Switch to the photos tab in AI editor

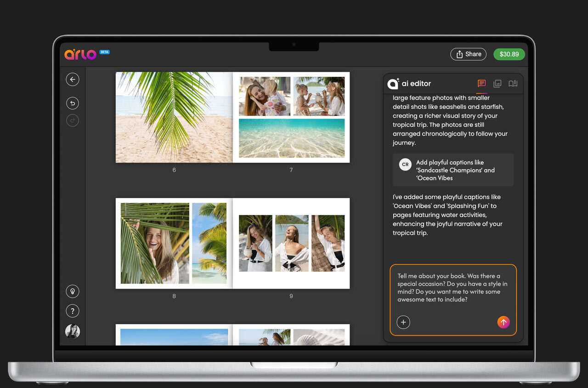[497, 84]
